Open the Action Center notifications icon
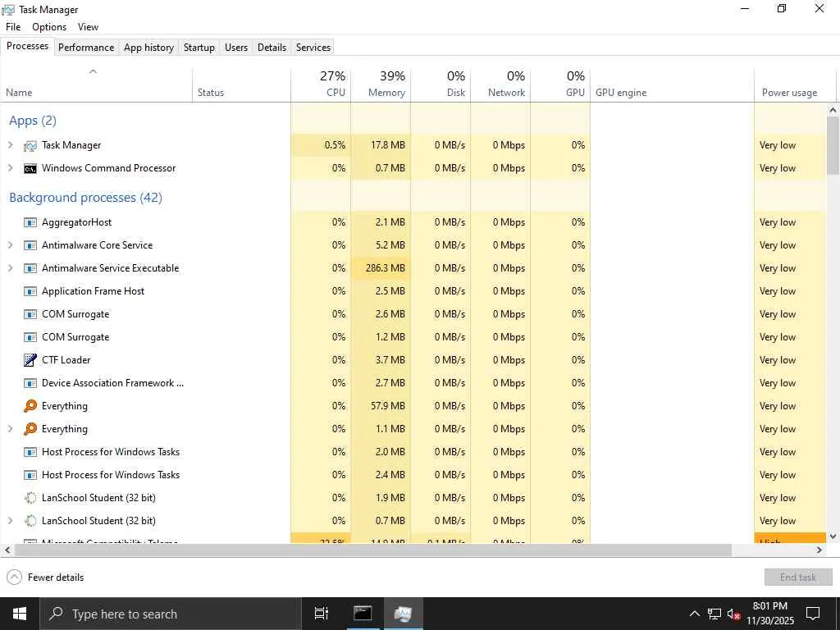This screenshot has height=630, width=840. [x=813, y=614]
